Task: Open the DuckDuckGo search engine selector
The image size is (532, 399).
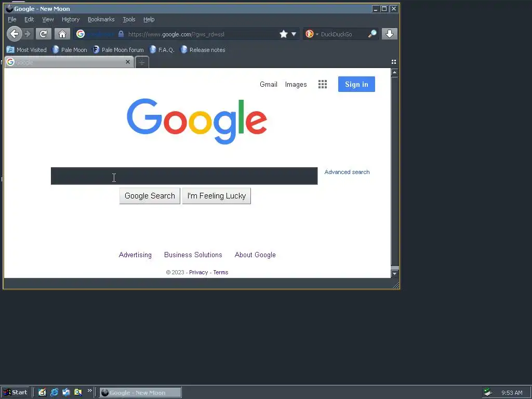Action: pyautogui.click(x=312, y=34)
